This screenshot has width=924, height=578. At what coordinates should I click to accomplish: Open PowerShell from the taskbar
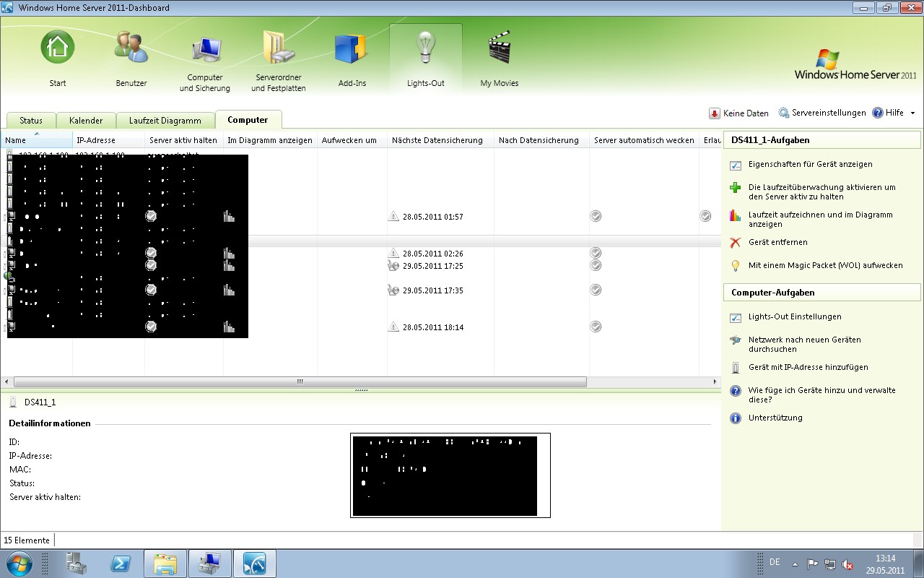point(121,563)
